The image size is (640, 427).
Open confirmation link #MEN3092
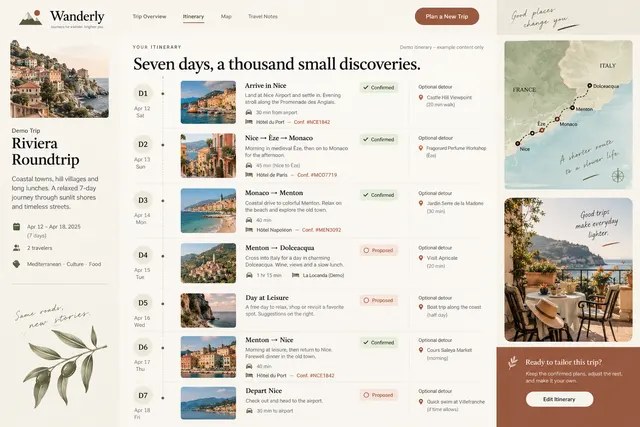click(x=321, y=230)
